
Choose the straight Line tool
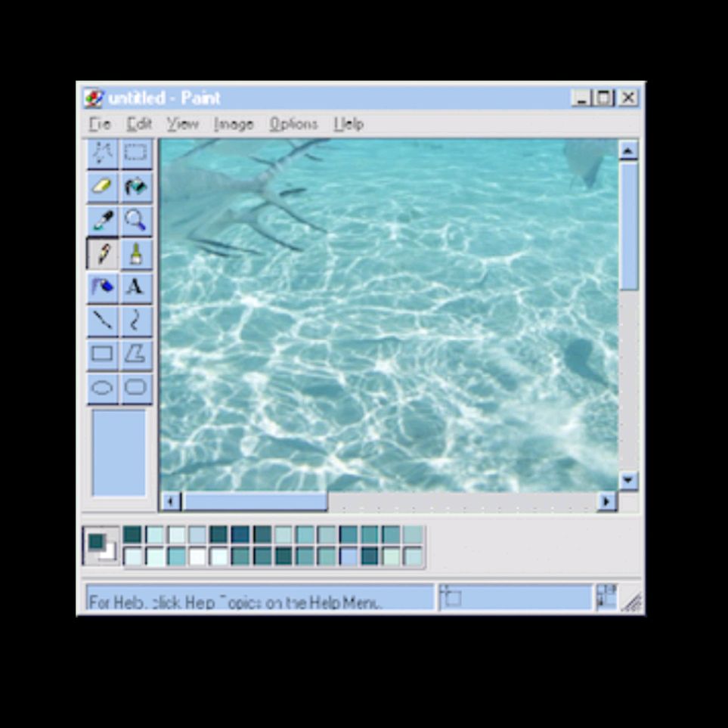click(x=103, y=321)
